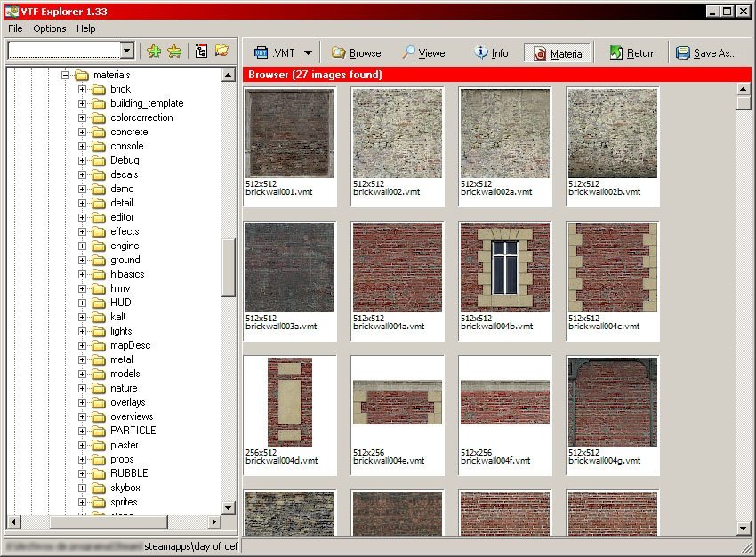Select the plaster folder
The image size is (756, 557).
click(x=125, y=445)
